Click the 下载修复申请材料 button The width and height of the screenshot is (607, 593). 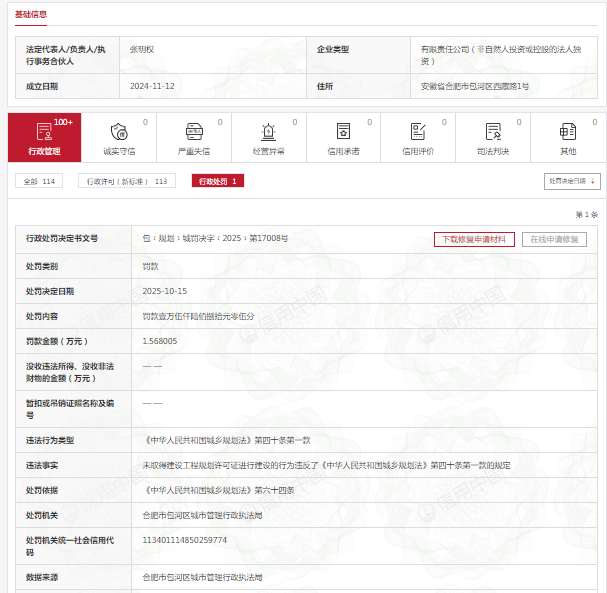click(x=474, y=239)
